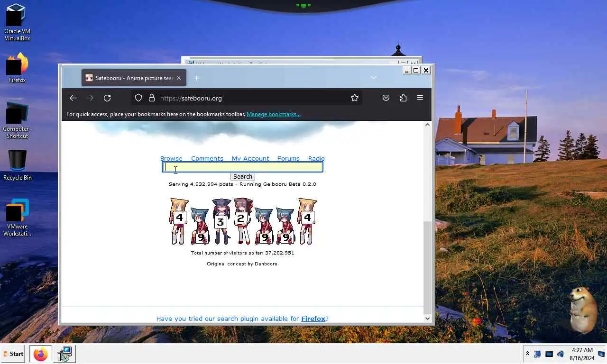Click the first counter girl holding 4
Viewport: 607px width, 364px height.
[x=179, y=221]
